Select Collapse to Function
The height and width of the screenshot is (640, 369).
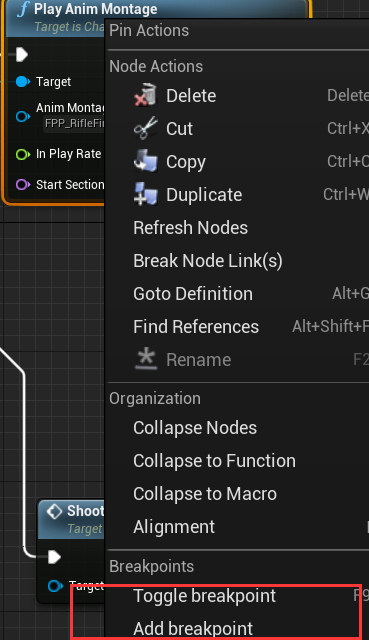coord(238,461)
